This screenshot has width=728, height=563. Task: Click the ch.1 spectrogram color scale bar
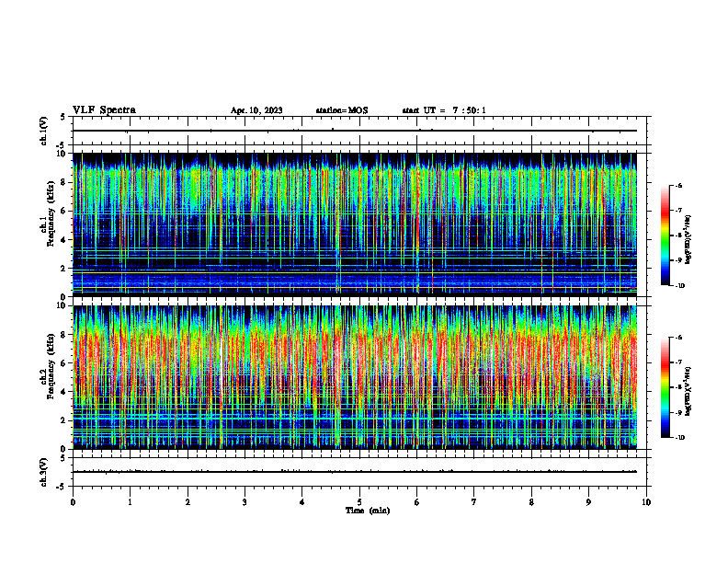tap(665, 236)
